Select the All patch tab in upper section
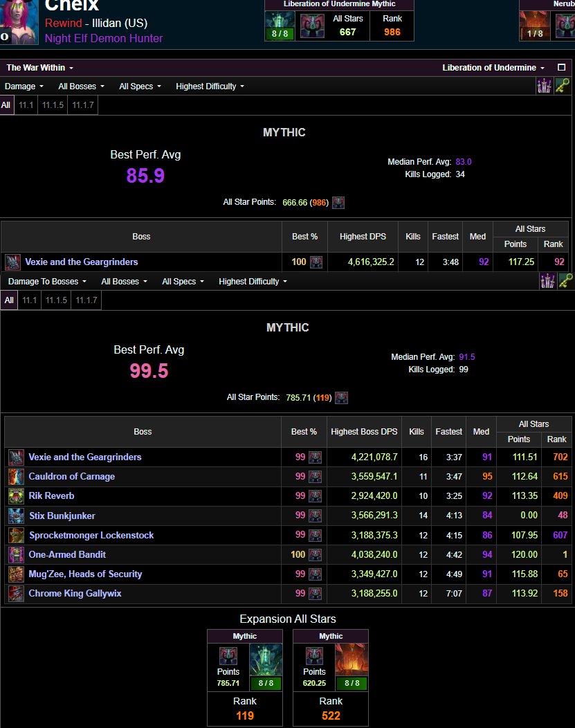 [x=6, y=105]
